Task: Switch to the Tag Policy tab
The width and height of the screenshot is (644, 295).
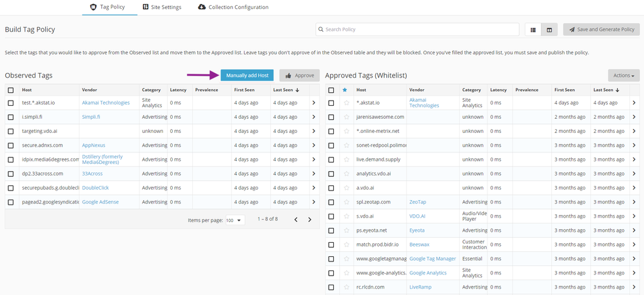Action: [110, 7]
